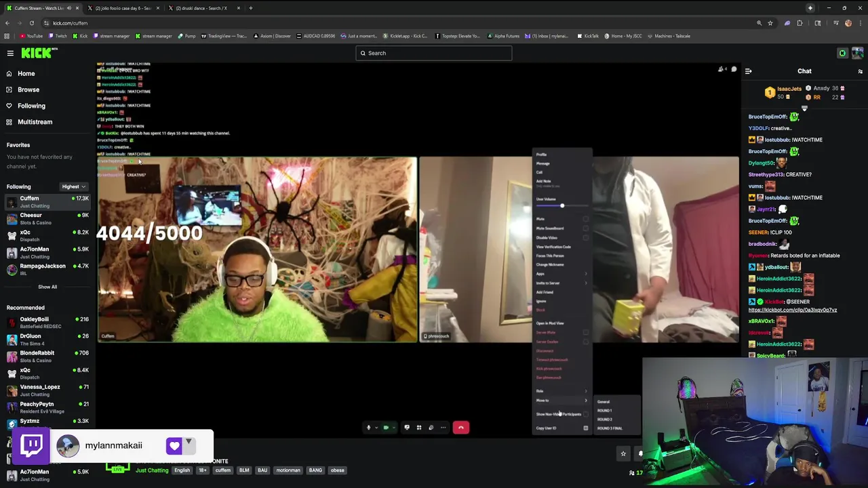Viewport: 868px width, 488px height.
Task: Open a new browser tab with plus button
Action: [250, 8]
